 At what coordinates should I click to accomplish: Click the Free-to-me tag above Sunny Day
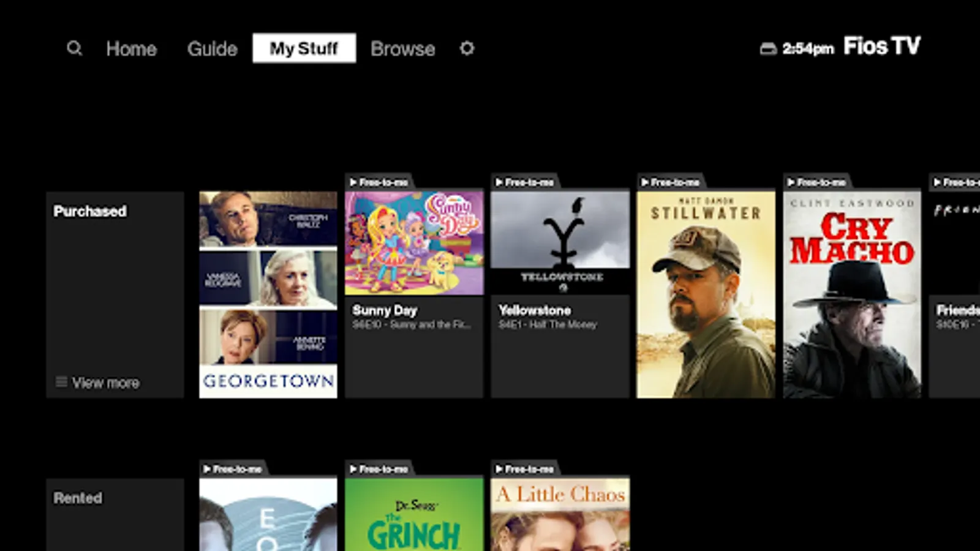pos(380,182)
